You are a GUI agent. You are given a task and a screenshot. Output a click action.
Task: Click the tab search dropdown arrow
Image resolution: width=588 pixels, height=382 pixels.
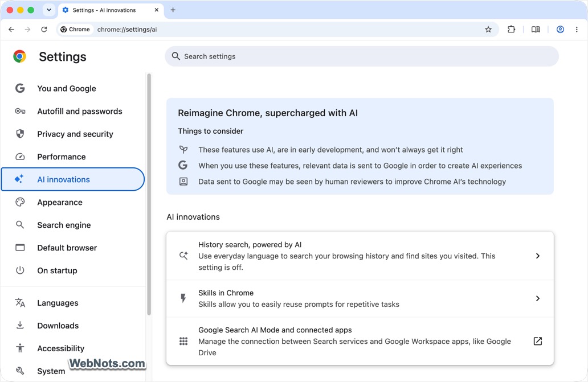pos(49,10)
